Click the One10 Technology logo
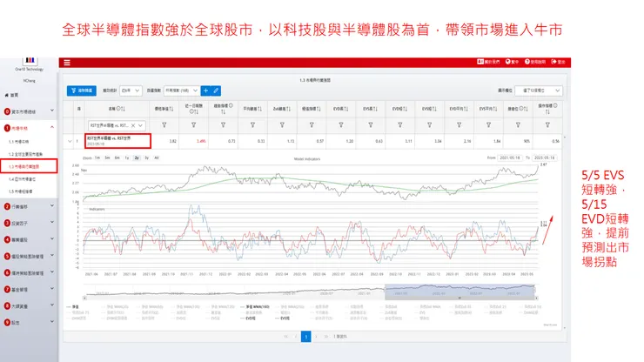Image resolution: width=644 pixels, height=362 pixels. [x=30, y=61]
